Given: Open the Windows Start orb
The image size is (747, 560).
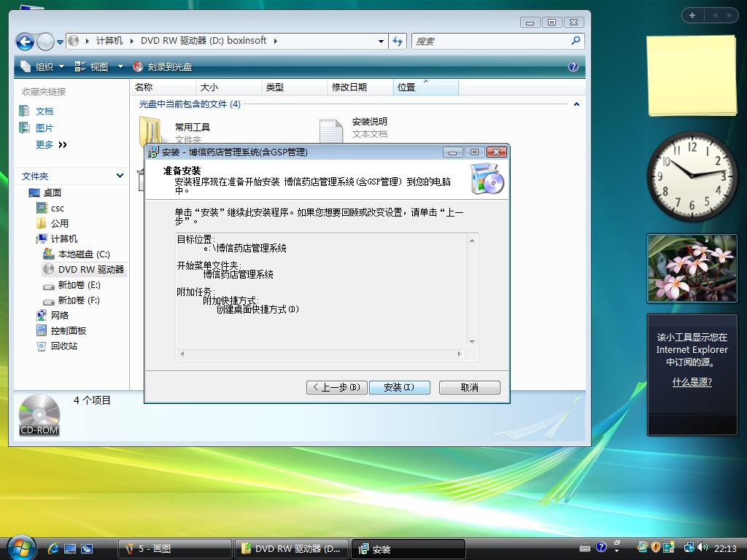Looking at the screenshot, I should click(20, 548).
